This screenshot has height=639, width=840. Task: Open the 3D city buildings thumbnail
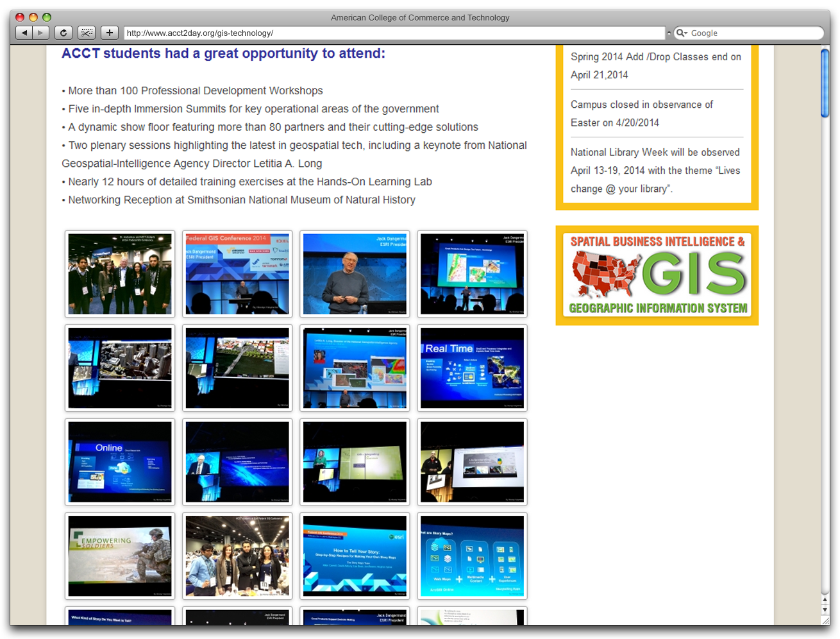120,368
